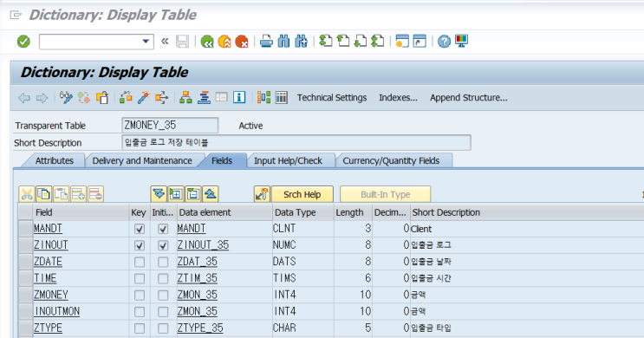
Task: Click the Activate magic wand icon
Action: (x=144, y=97)
